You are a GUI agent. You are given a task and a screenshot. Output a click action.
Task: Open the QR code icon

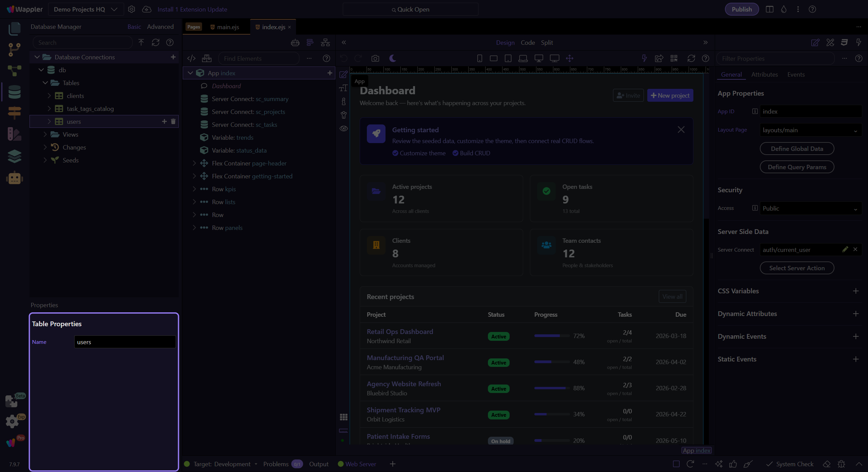[674, 58]
